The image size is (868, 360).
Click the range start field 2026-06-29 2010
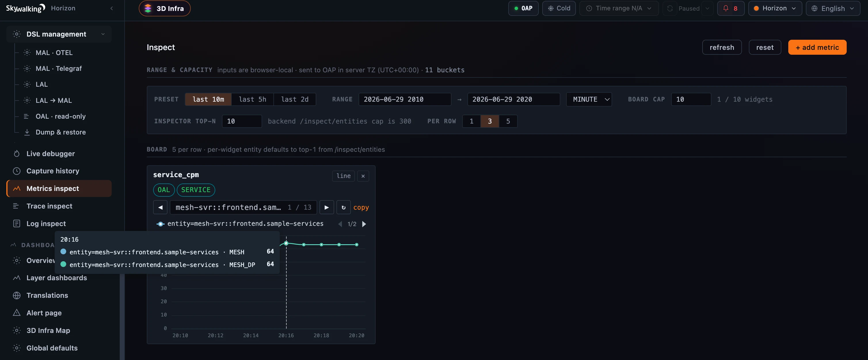pos(405,99)
